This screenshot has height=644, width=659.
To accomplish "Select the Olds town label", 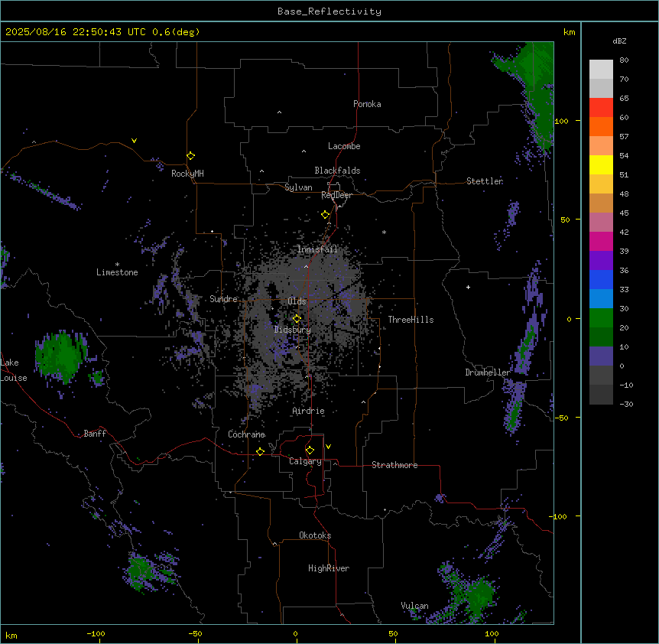I will (x=297, y=301).
